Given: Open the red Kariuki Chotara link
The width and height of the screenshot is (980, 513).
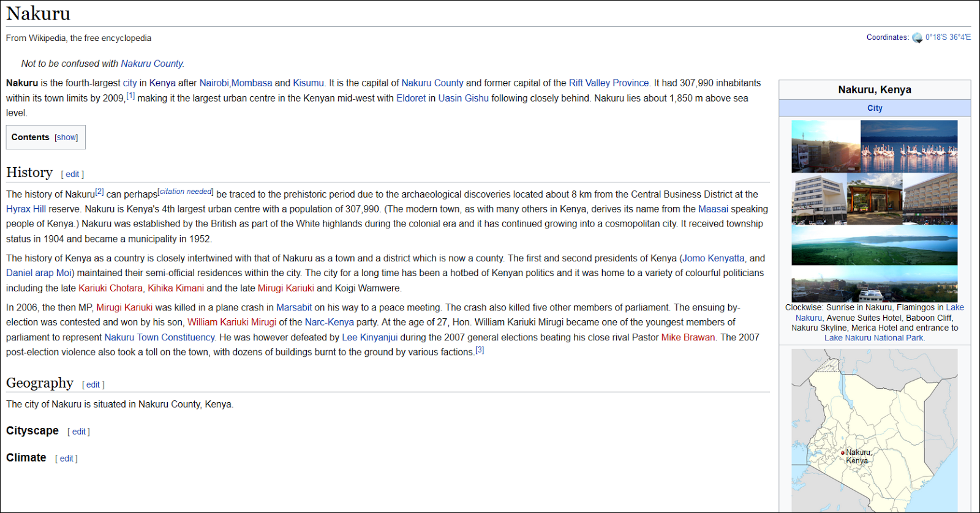Looking at the screenshot, I should coord(110,288).
